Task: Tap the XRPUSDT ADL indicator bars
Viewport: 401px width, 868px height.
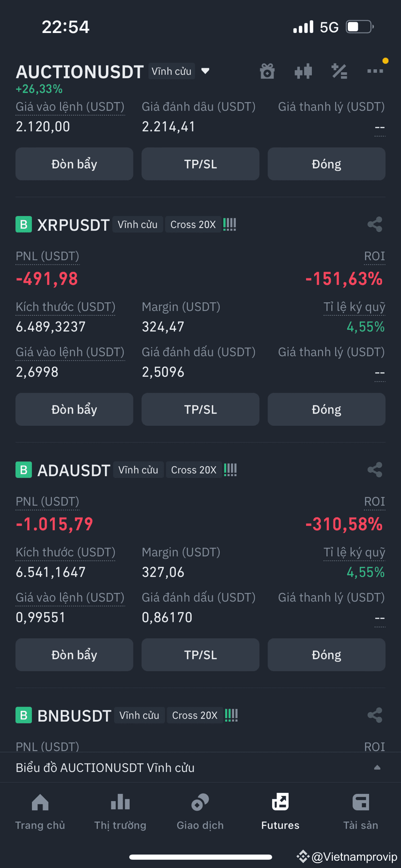Action: click(x=230, y=224)
